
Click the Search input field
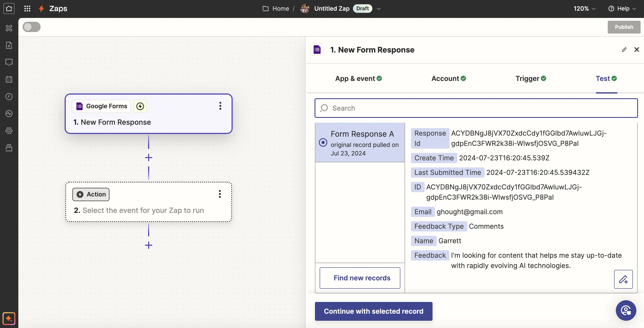coord(476,108)
